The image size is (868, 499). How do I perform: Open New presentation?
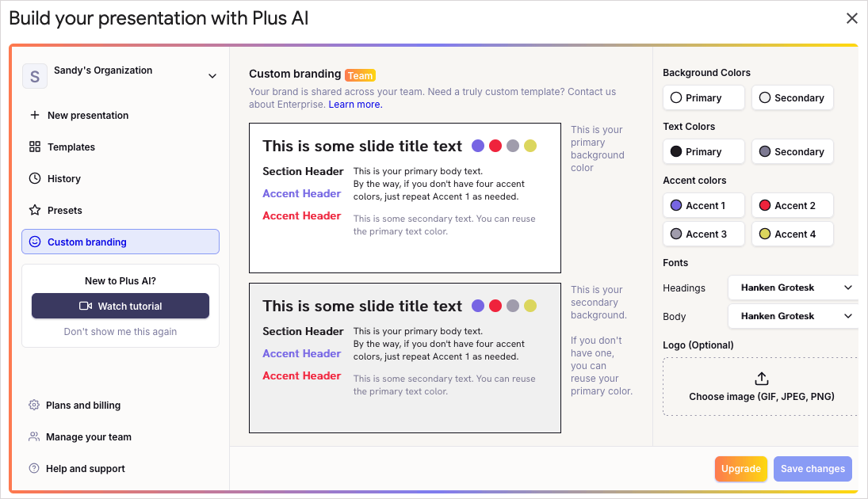click(x=120, y=115)
